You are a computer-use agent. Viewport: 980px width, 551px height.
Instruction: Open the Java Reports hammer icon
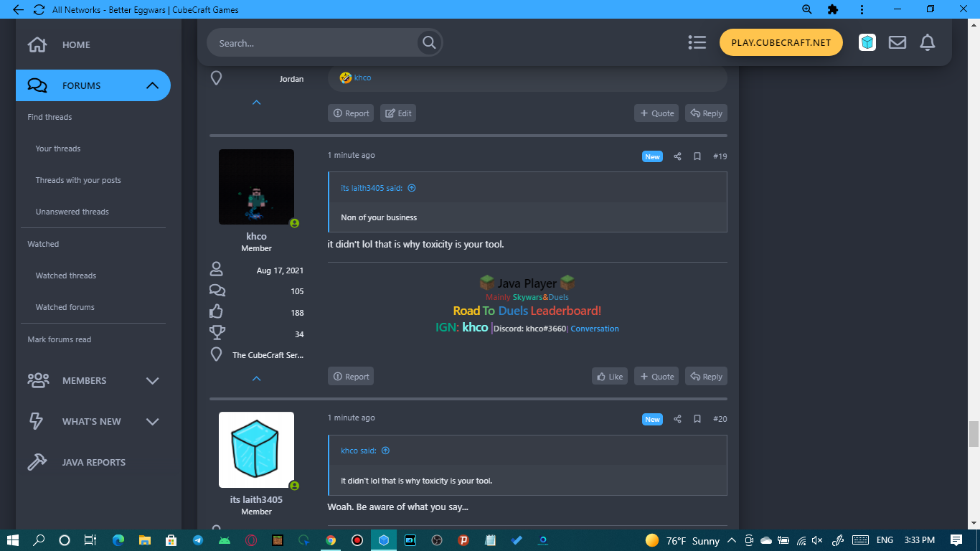(37, 462)
